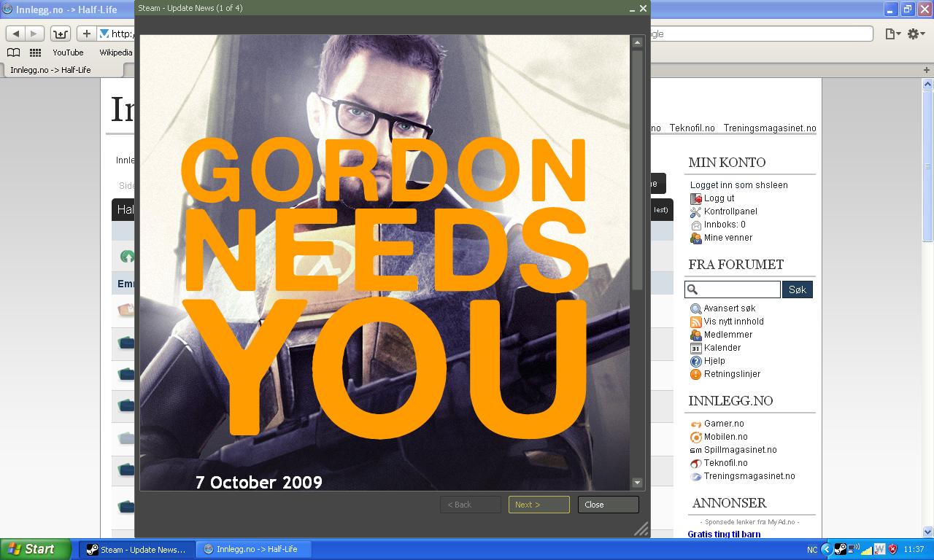The image size is (934, 560).
Task: Open Innboks: 0 link
Action: coord(725,225)
